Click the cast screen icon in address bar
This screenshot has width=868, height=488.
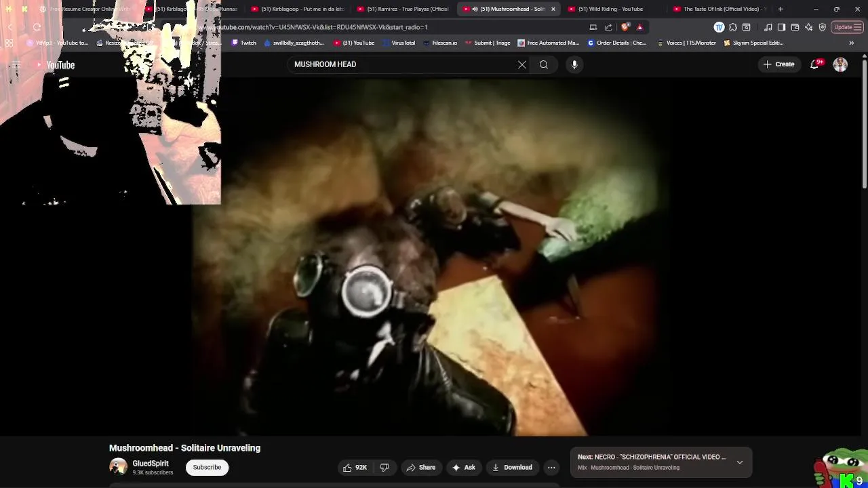pos(593,27)
